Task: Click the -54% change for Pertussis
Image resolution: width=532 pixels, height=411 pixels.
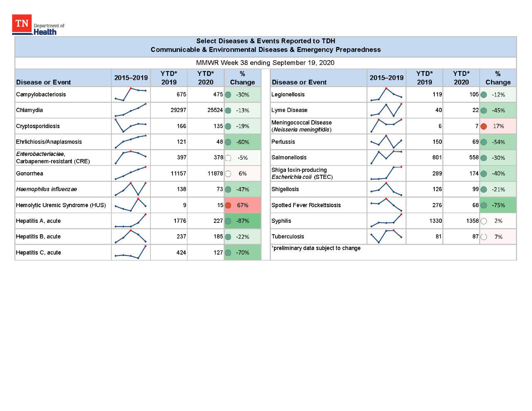Action: [x=498, y=142]
